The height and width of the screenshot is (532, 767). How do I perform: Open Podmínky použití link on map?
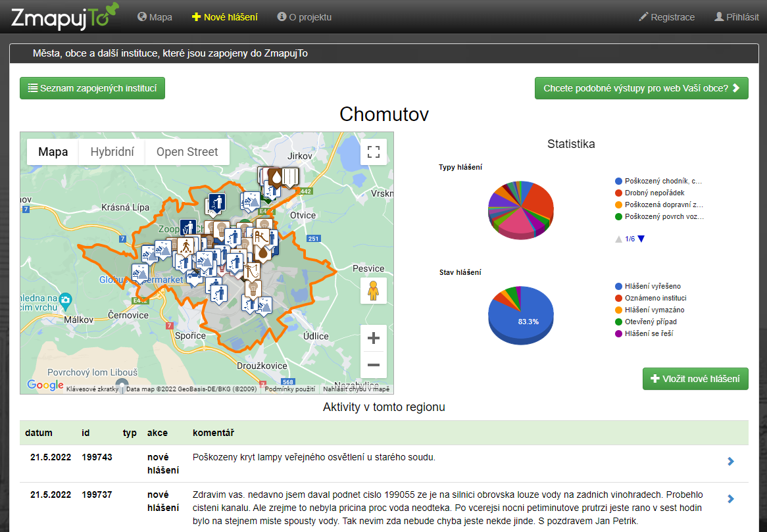(289, 389)
